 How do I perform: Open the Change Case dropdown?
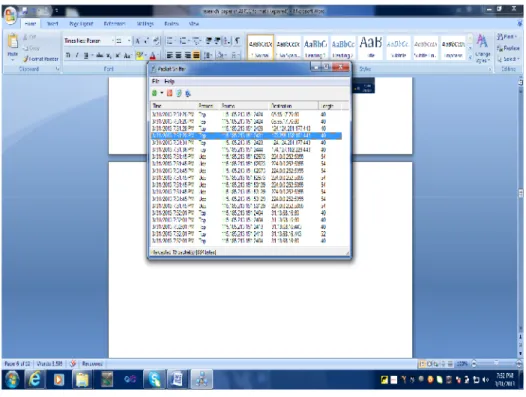(127, 55)
